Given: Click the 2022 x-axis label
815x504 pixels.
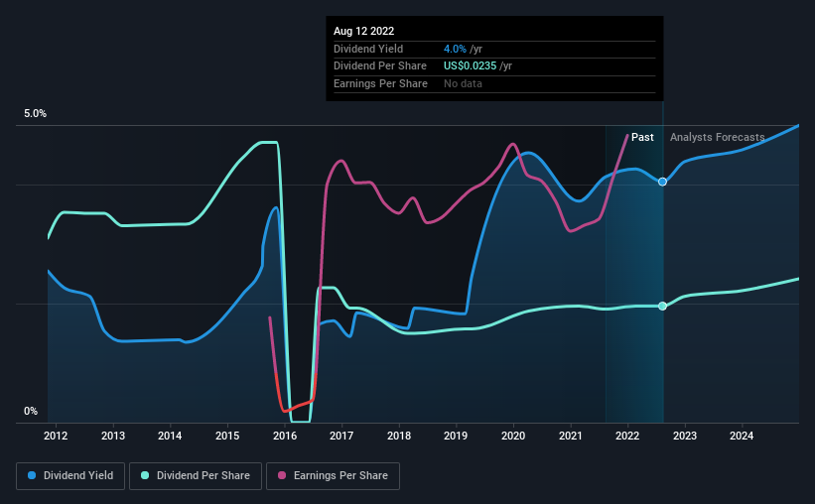Looking at the screenshot, I should point(627,436).
